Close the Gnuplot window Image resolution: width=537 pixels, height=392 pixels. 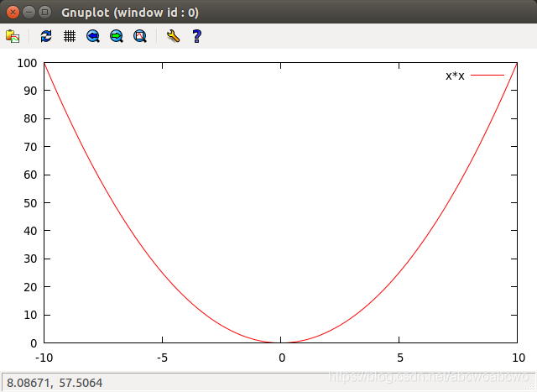(13, 13)
